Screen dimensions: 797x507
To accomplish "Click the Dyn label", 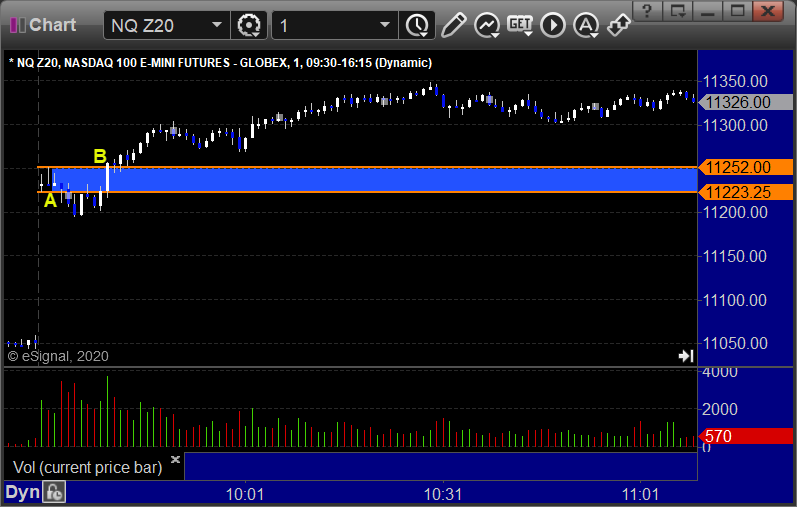I will pyautogui.click(x=22, y=492).
